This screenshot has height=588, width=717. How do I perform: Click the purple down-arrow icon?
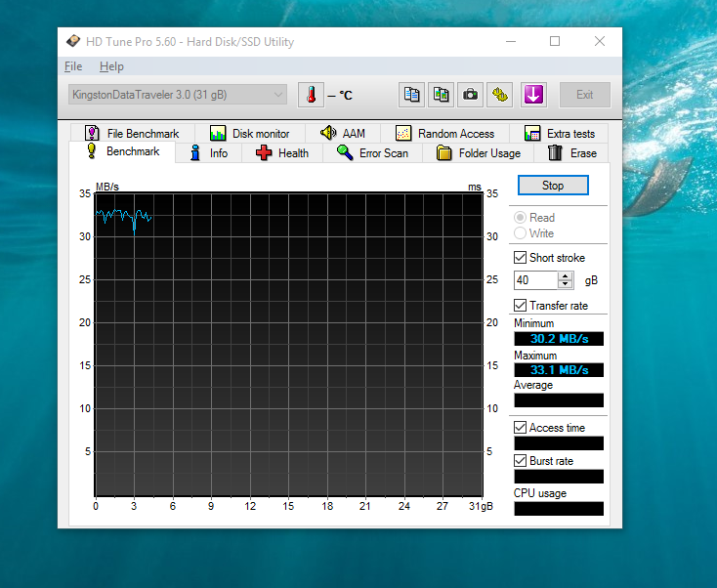pyautogui.click(x=532, y=95)
